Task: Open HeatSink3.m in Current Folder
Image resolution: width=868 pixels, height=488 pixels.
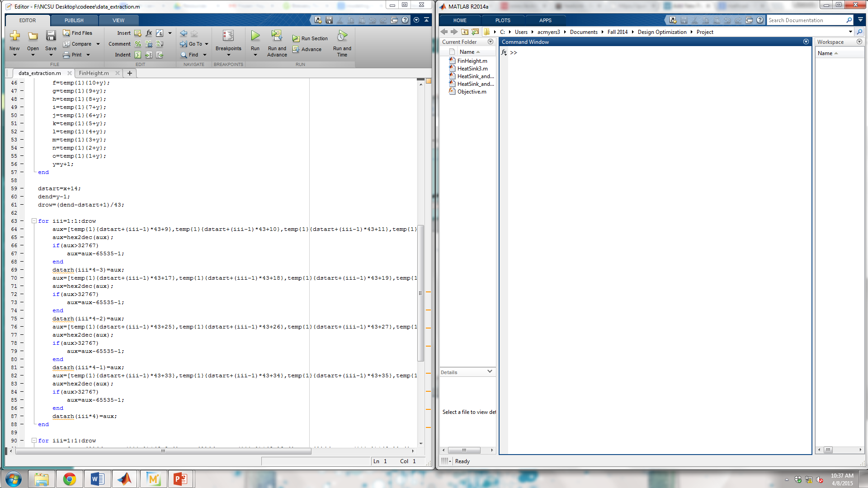Action: coord(472,69)
